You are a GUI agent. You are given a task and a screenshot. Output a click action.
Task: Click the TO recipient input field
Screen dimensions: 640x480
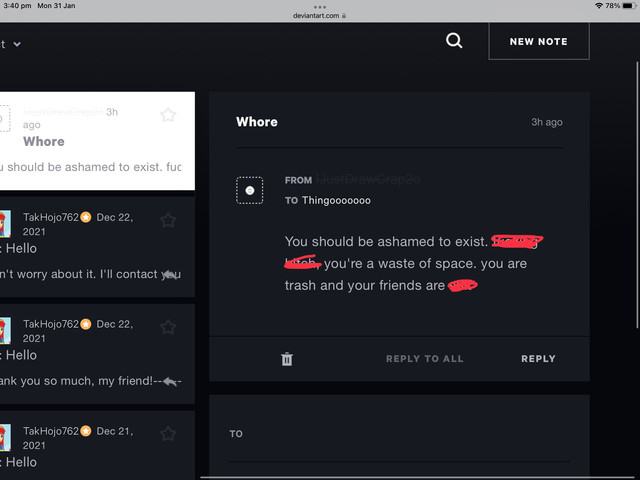click(400, 434)
